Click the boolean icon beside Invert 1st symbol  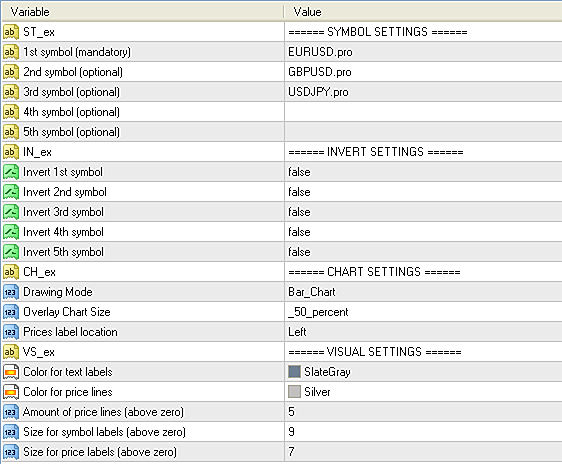pos(11,172)
